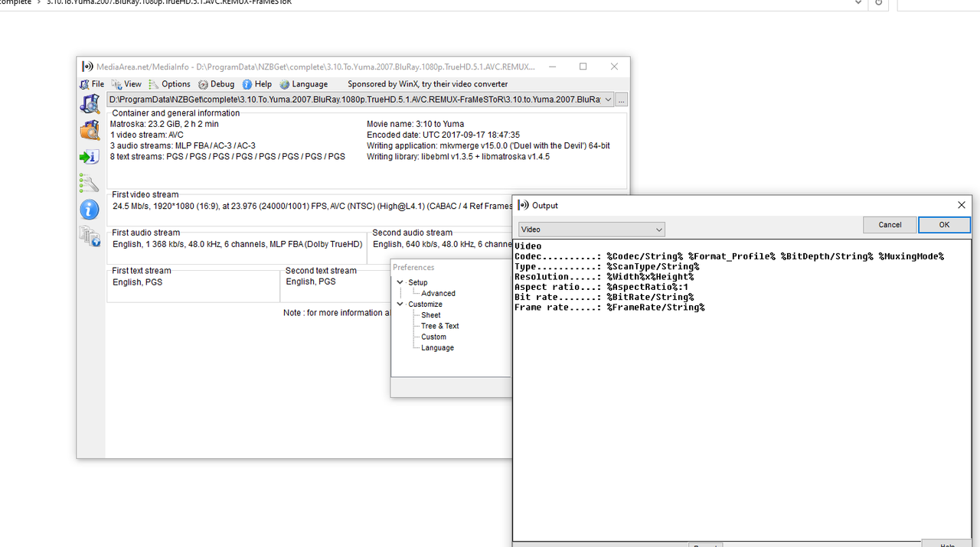Viewport: 980px width, 547px height.
Task: Minimize the MediaInfo window
Action: point(552,67)
